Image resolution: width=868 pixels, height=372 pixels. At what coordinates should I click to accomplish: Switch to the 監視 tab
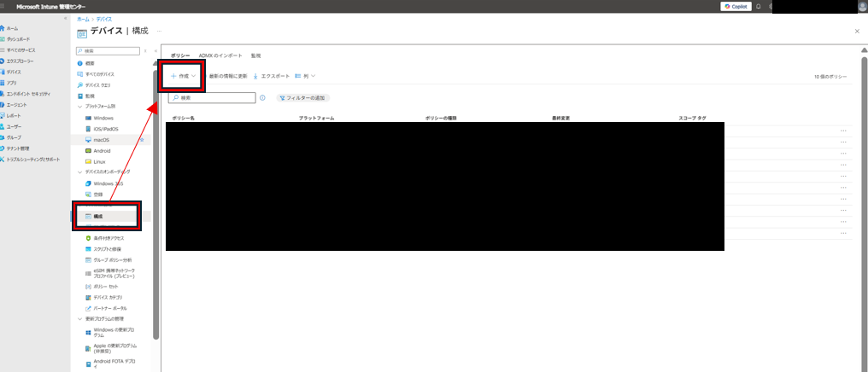[255, 55]
